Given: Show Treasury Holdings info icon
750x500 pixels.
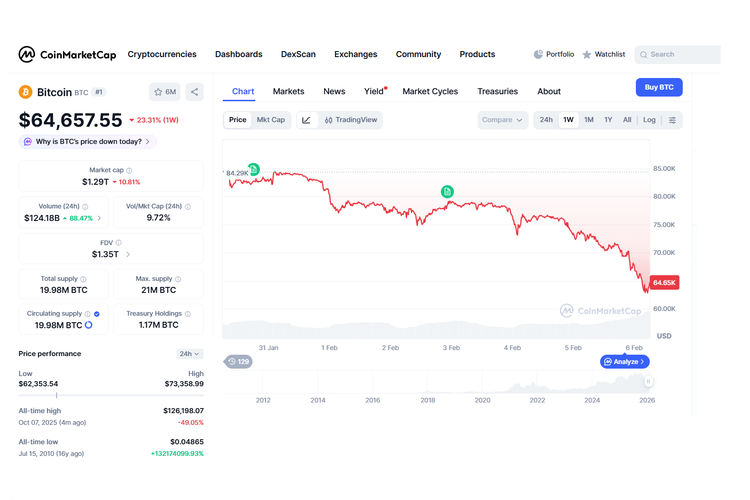Looking at the screenshot, I should [x=188, y=314].
